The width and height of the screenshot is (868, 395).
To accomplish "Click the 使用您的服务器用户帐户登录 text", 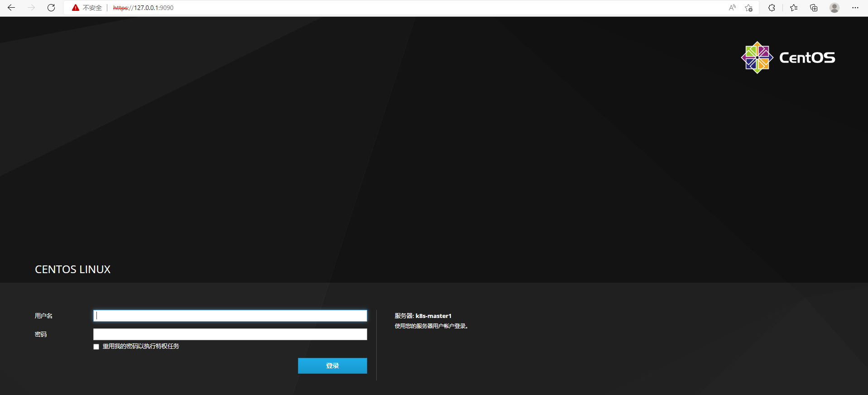I will tap(431, 326).
